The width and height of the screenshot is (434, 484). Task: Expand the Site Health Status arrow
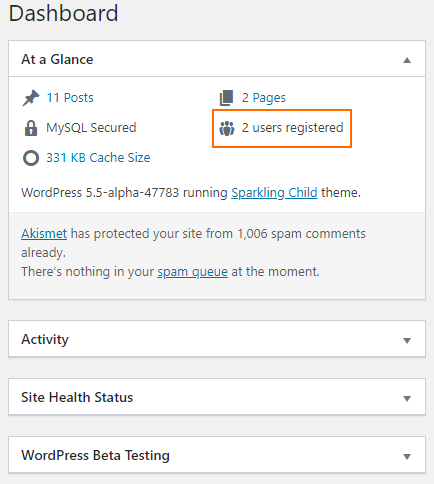click(x=407, y=398)
